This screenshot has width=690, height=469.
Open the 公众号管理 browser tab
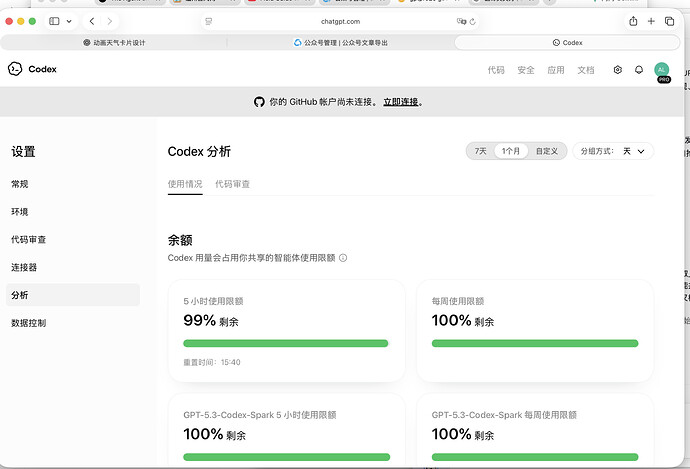(x=341, y=43)
